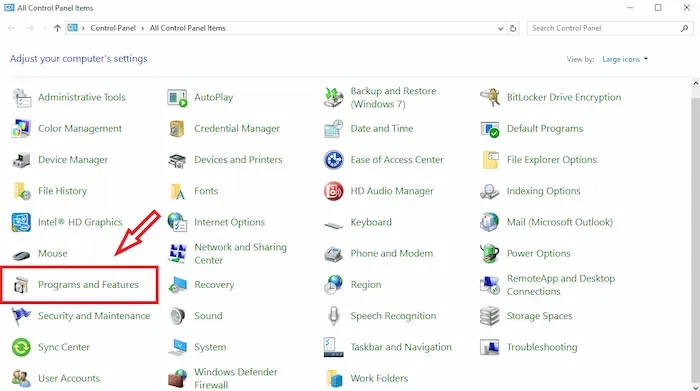Open the Date and Time icon
Viewport: 700px width, 391px height.
click(x=333, y=129)
